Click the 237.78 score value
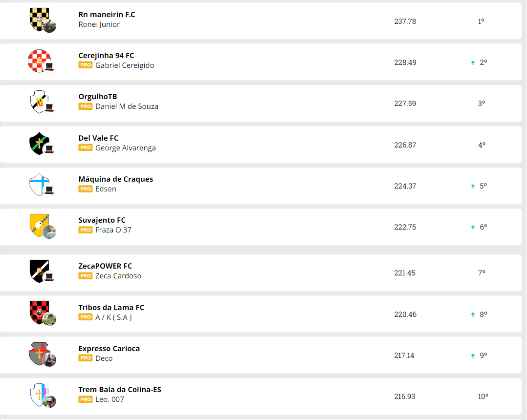Viewport: 527px width, 420px height. [405, 21]
